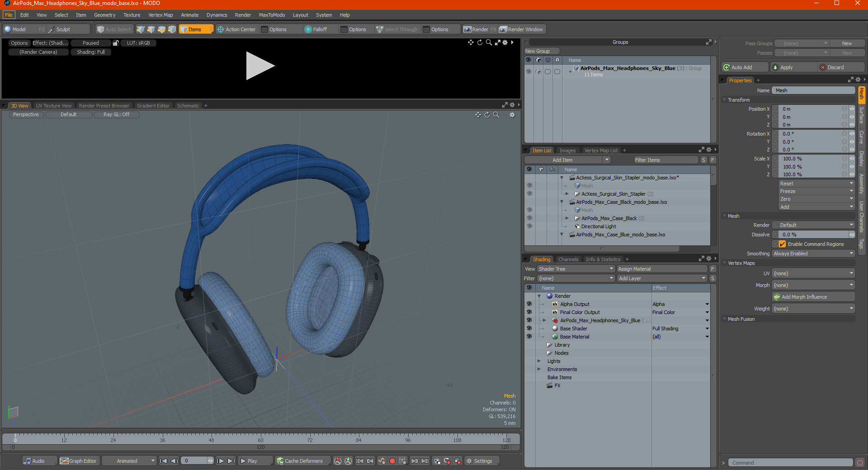Switch to the Schematic tab

coord(188,106)
